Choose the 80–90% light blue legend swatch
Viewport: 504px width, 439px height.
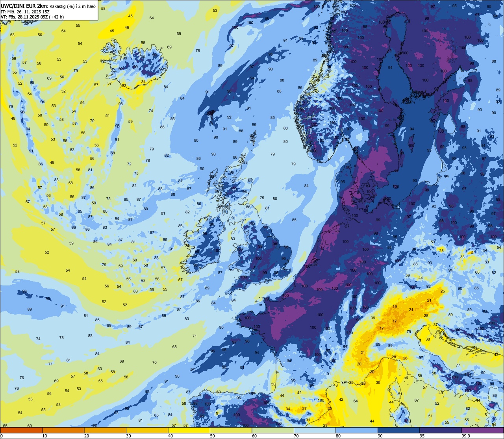point(357,430)
